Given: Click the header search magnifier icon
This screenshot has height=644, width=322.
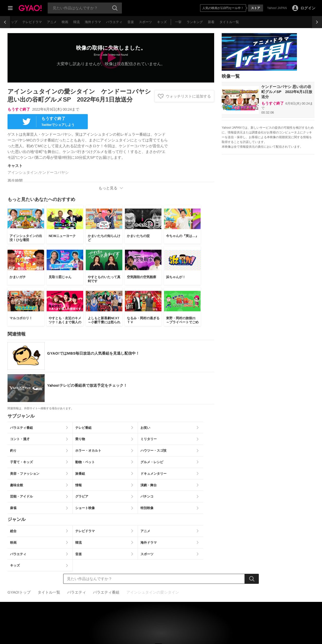Looking at the screenshot, I should click(x=115, y=8).
